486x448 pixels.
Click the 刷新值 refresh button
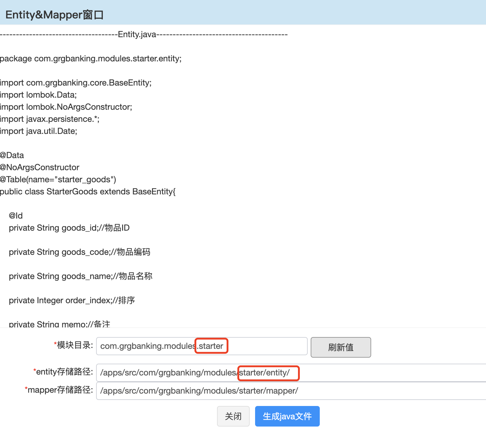point(341,347)
